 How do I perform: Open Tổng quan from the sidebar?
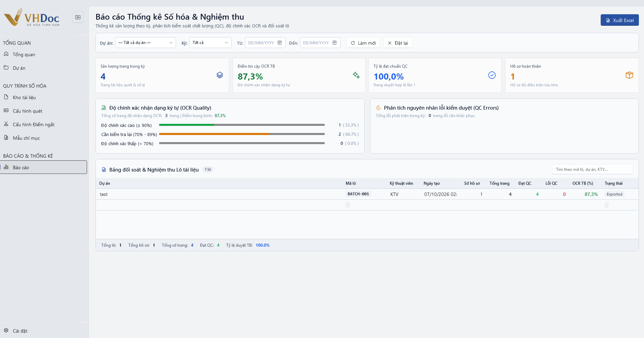click(43, 54)
